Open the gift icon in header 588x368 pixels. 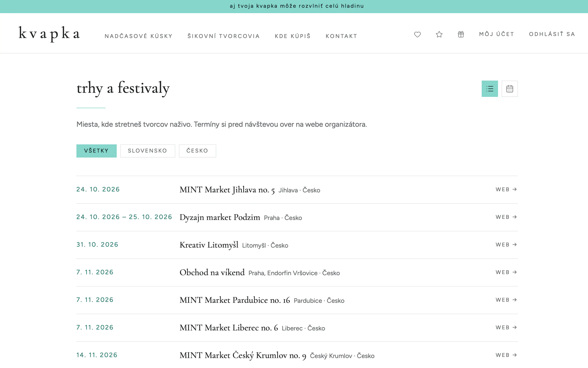click(461, 34)
